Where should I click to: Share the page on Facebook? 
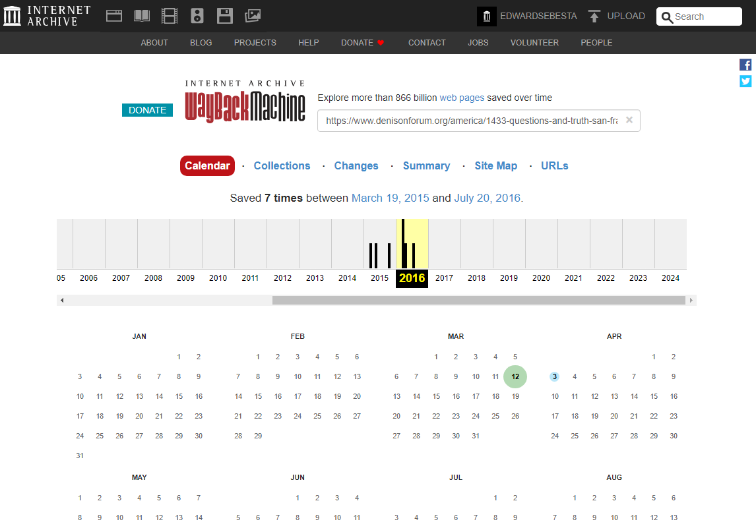tap(745, 65)
